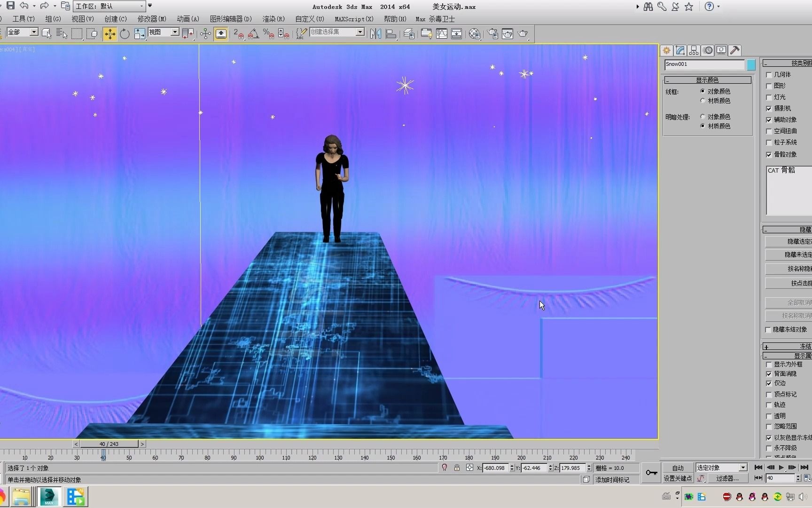Open the 选定对象 key filter dropdown

[744, 468]
